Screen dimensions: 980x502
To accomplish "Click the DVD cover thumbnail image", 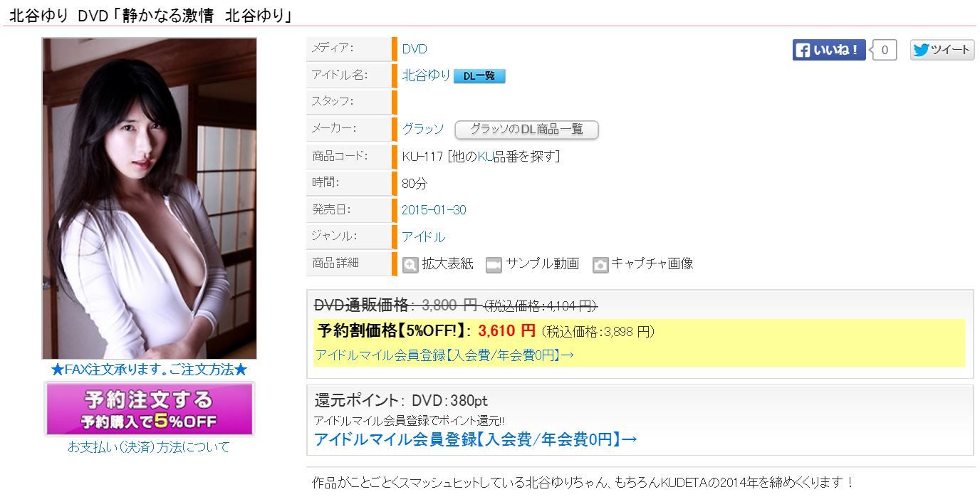I will click(x=150, y=199).
